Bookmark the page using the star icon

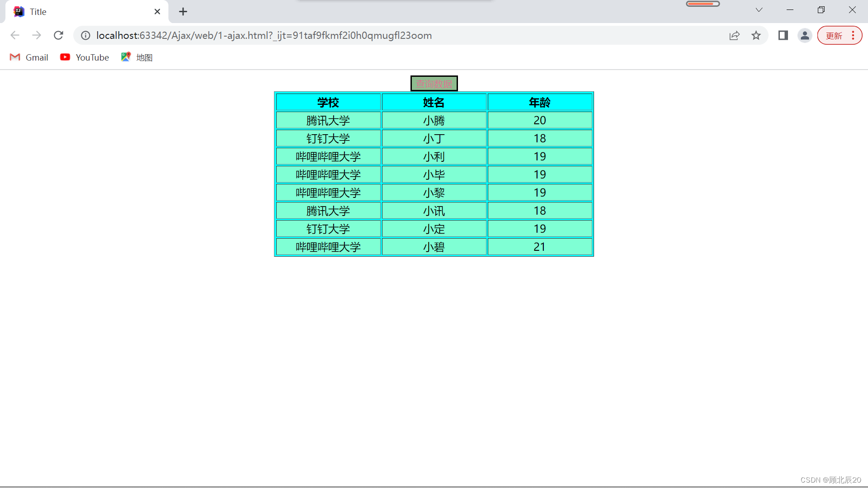[756, 35]
